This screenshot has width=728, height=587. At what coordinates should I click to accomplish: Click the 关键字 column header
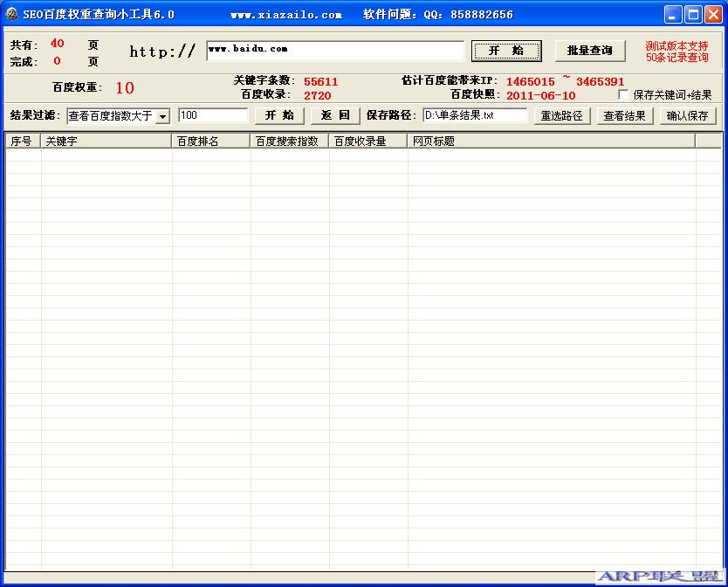(105, 140)
